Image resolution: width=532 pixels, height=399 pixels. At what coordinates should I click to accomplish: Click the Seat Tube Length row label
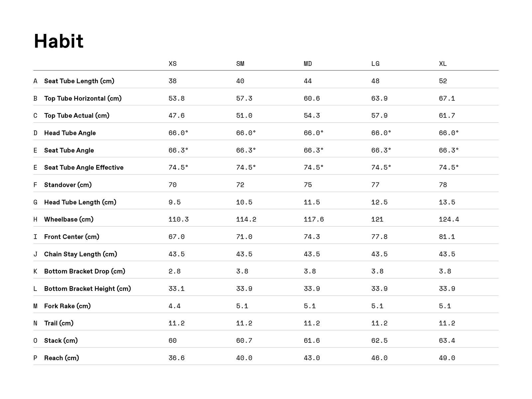click(x=79, y=81)
